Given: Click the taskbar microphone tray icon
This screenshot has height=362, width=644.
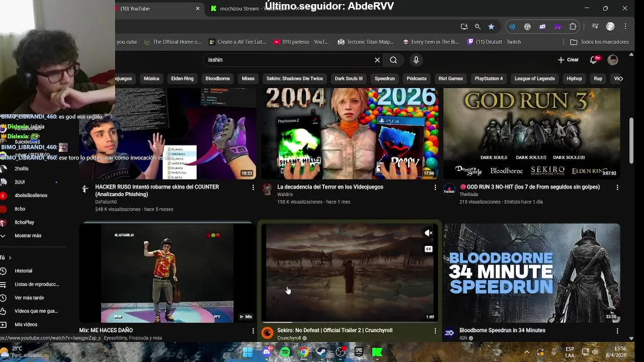Looking at the screenshot, I should [x=554, y=352].
